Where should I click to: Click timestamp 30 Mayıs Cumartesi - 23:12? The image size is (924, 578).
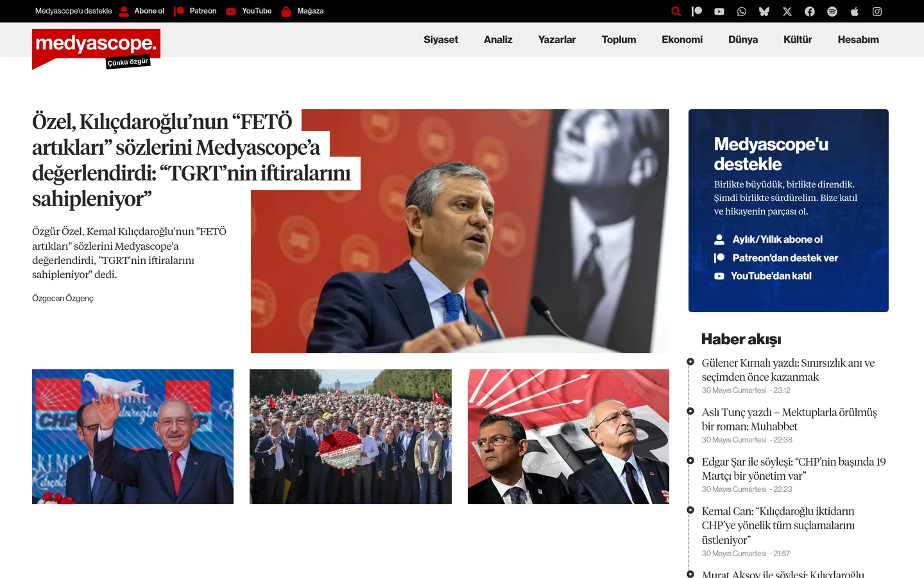(746, 390)
